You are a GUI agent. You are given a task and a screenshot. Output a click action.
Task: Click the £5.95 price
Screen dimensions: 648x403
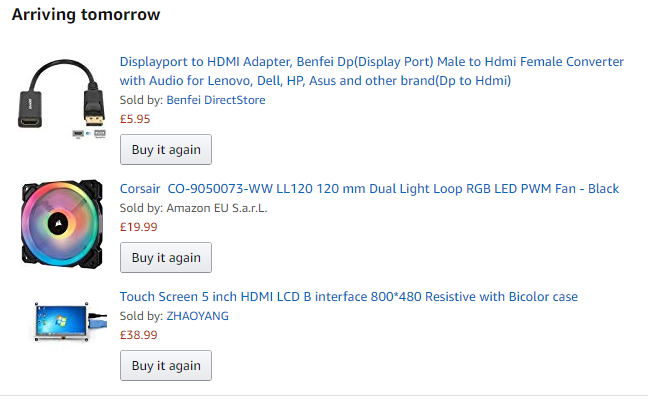tap(135, 118)
